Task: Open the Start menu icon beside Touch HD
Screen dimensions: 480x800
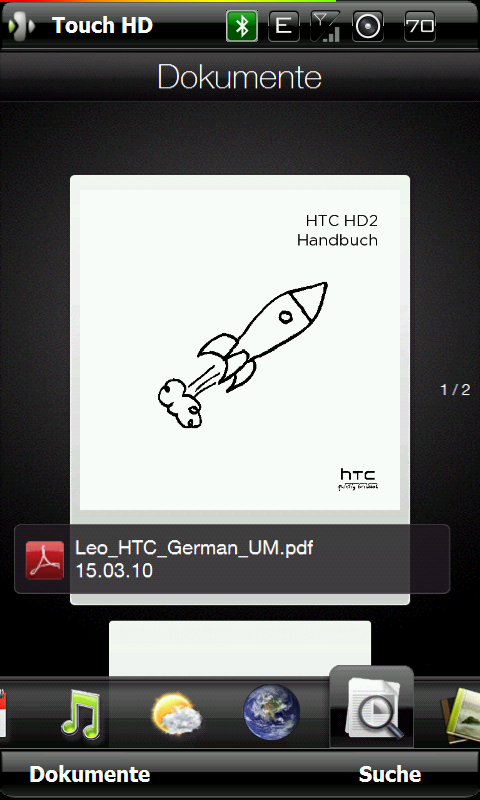Action: coord(22,26)
